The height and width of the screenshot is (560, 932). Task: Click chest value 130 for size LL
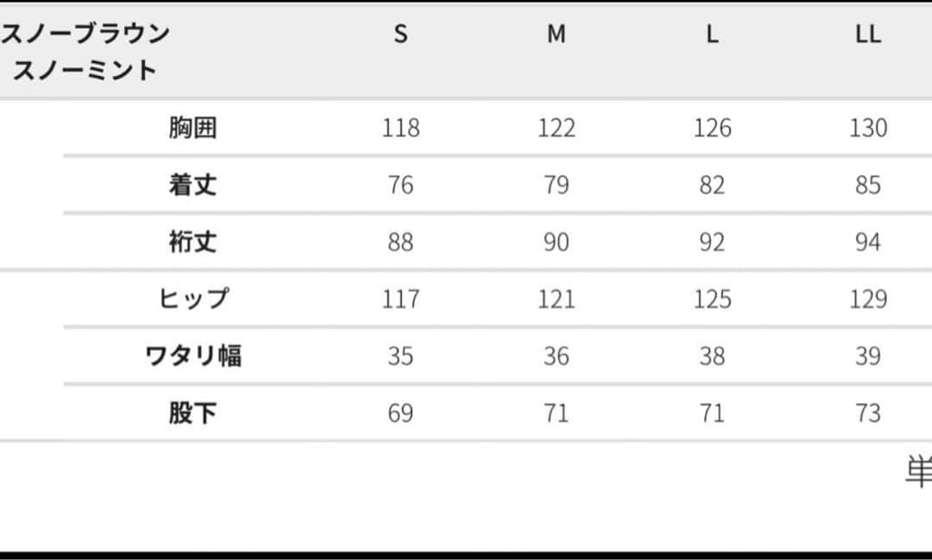click(867, 128)
